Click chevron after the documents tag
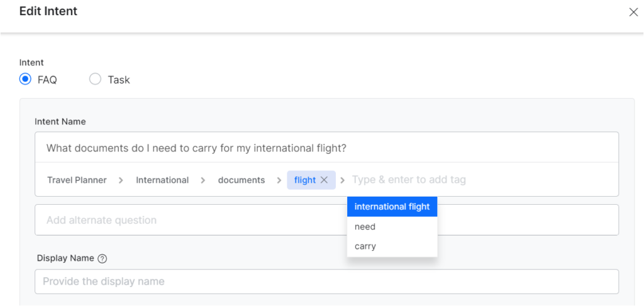 pos(278,180)
